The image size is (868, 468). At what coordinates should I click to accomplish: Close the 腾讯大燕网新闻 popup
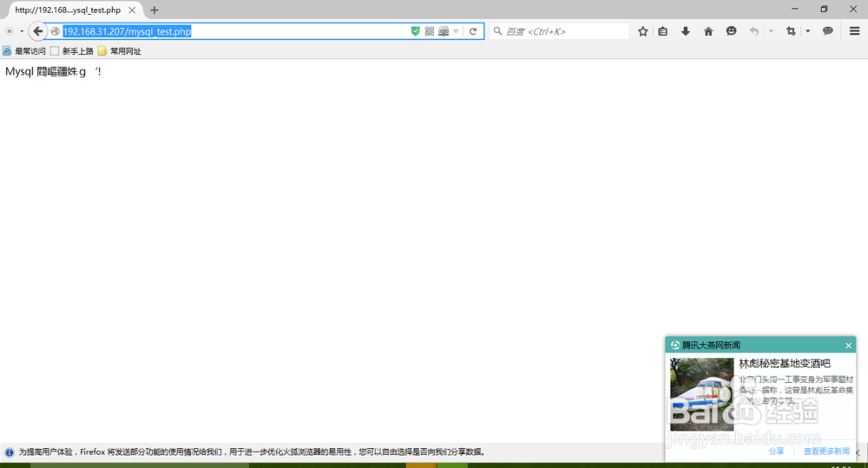coord(848,346)
